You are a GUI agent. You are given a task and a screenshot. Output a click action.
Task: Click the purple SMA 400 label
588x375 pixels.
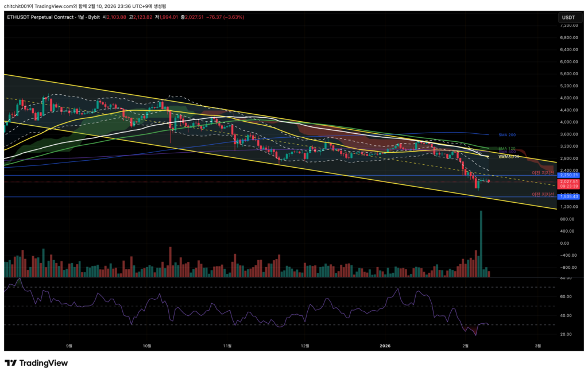(506, 152)
